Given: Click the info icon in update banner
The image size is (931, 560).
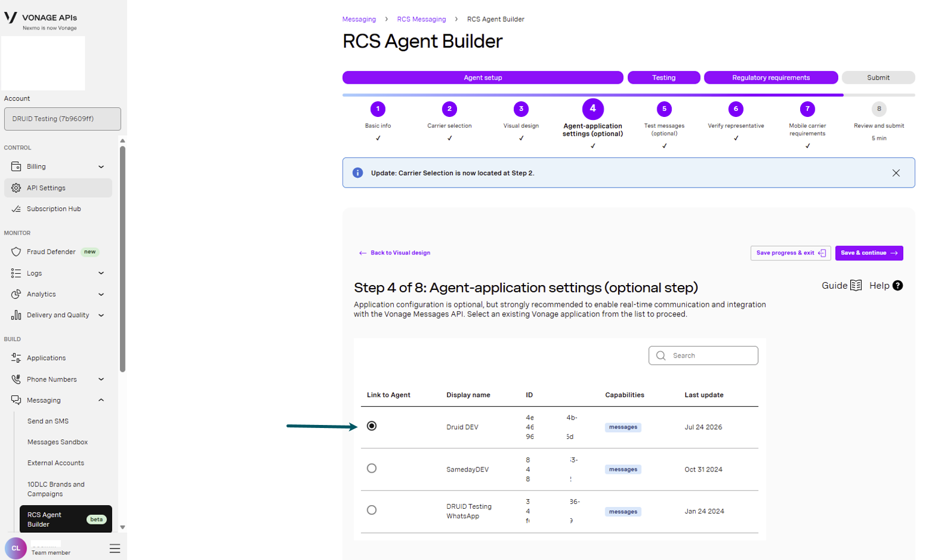Looking at the screenshot, I should point(358,173).
